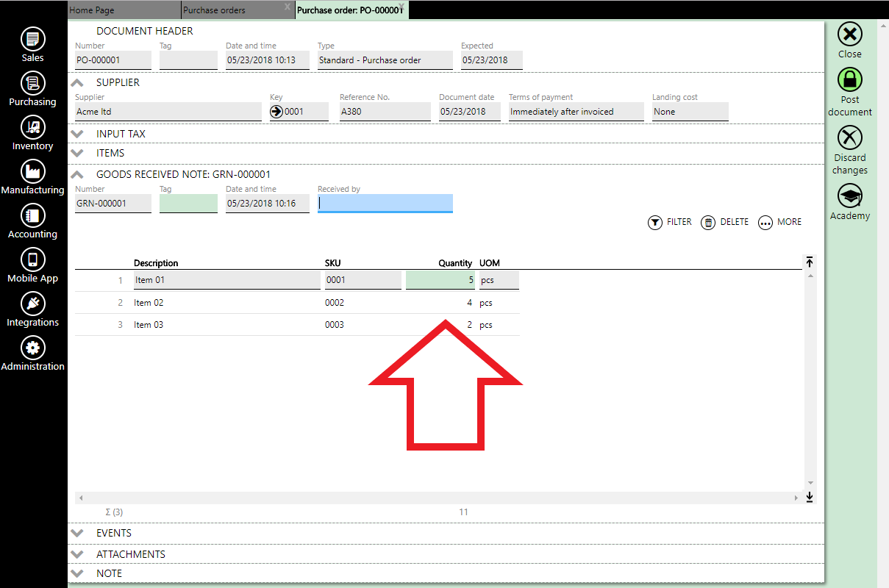Open the Sales module icon
Viewport: 889px width, 588px height.
click(32, 40)
